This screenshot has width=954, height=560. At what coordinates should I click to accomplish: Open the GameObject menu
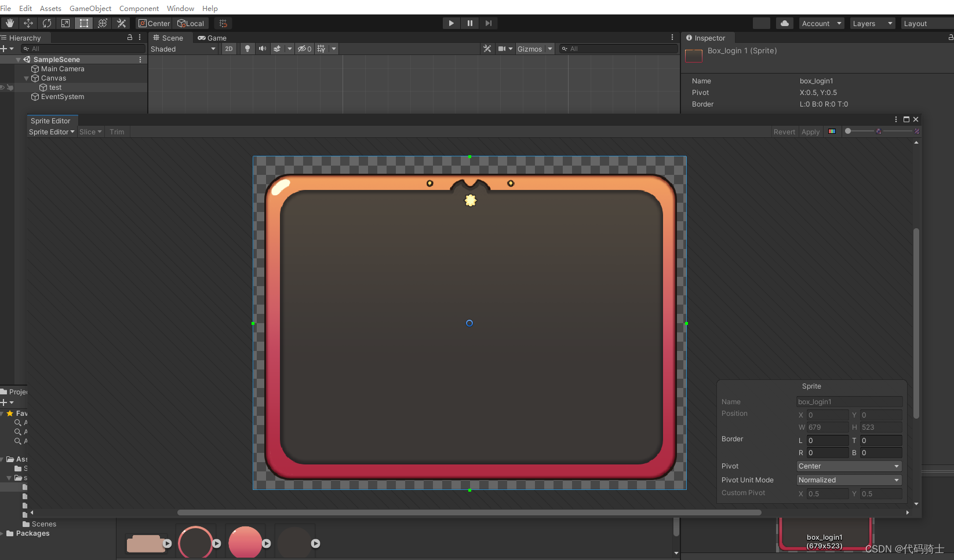(x=90, y=9)
